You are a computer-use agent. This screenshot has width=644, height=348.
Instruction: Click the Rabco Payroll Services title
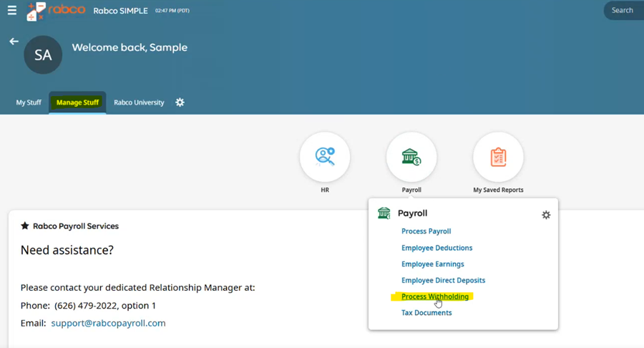[76, 226]
